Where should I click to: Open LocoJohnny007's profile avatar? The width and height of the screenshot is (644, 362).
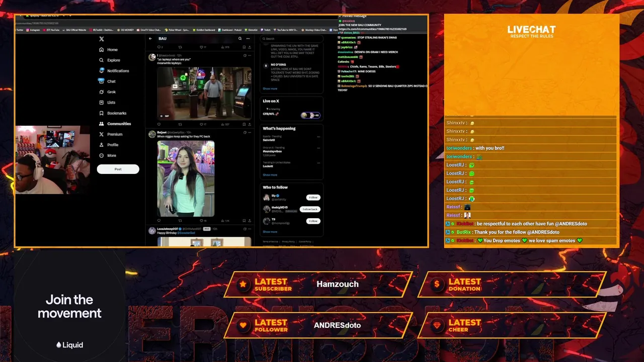point(152,231)
